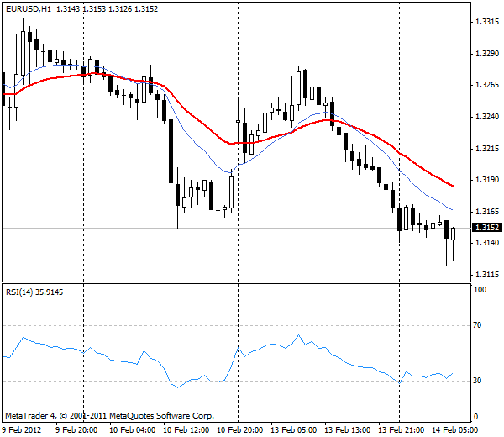The height and width of the screenshot is (437, 504).
Task: Click the RSI 0 scale label
Action: pyautogui.click(x=476, y=417)
